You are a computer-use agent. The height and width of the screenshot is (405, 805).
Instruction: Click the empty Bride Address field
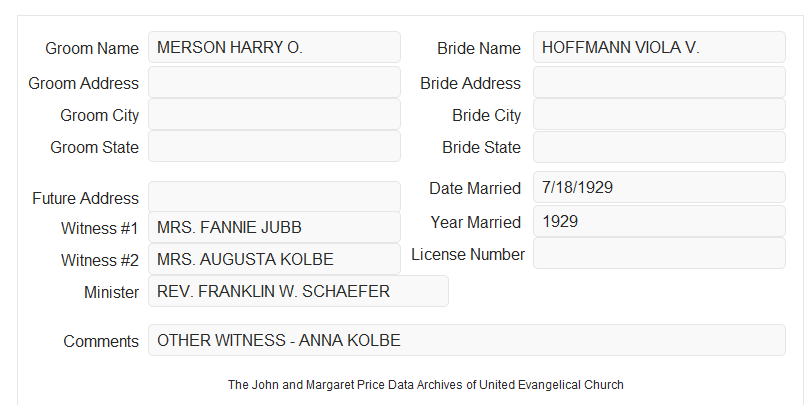(659, 82)
